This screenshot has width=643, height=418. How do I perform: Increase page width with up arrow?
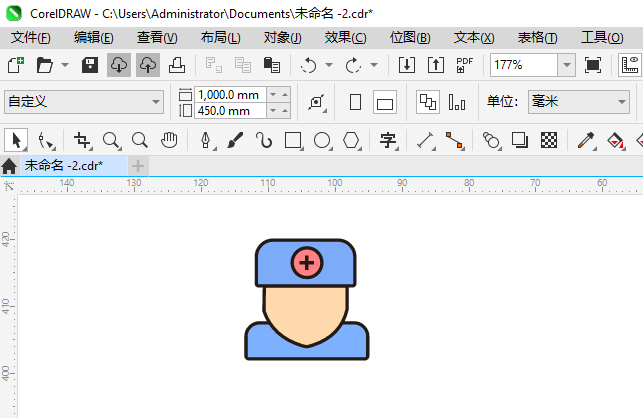tap(285, 95)
